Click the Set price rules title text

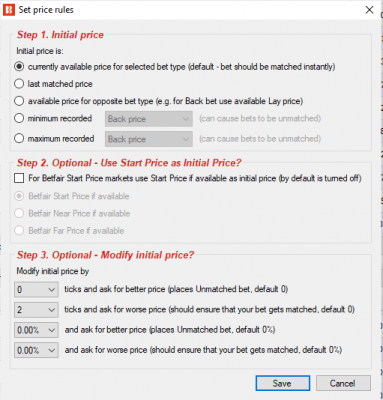click(46, 10)
